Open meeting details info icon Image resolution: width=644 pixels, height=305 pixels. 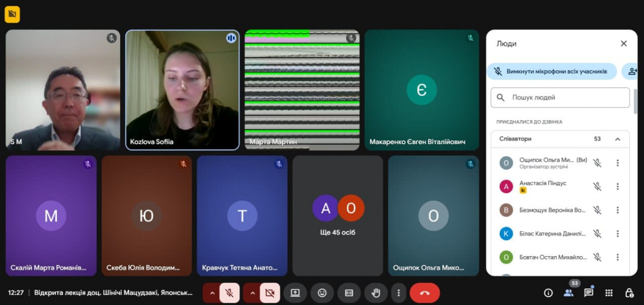pyautogui.click(x=548, y=293)
